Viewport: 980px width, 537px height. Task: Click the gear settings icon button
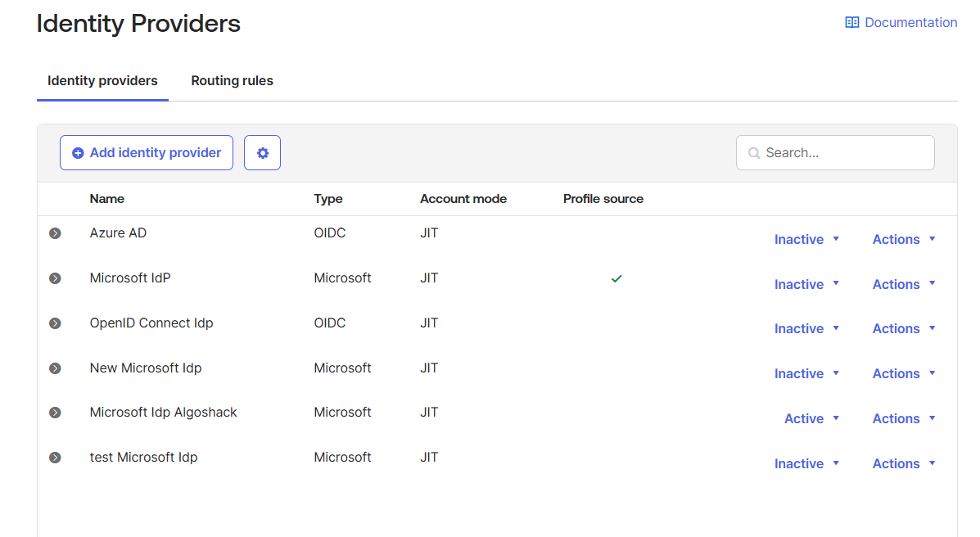(x=262, y=153)
